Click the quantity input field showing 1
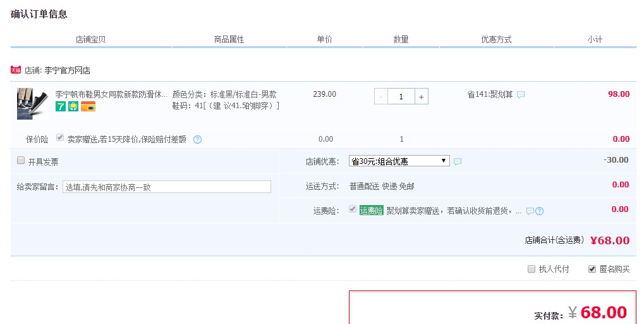This screenshot has height=324, width=644. pyautogui.click(x=401, y=97)
